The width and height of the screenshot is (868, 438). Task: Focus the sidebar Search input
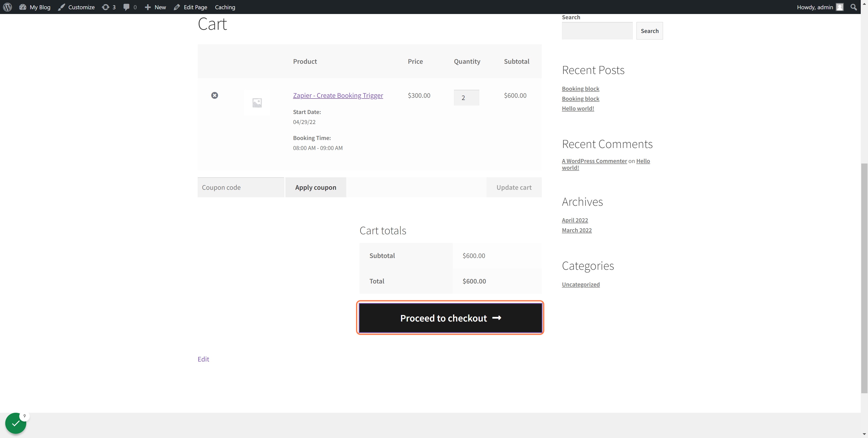tap(597, 31)
